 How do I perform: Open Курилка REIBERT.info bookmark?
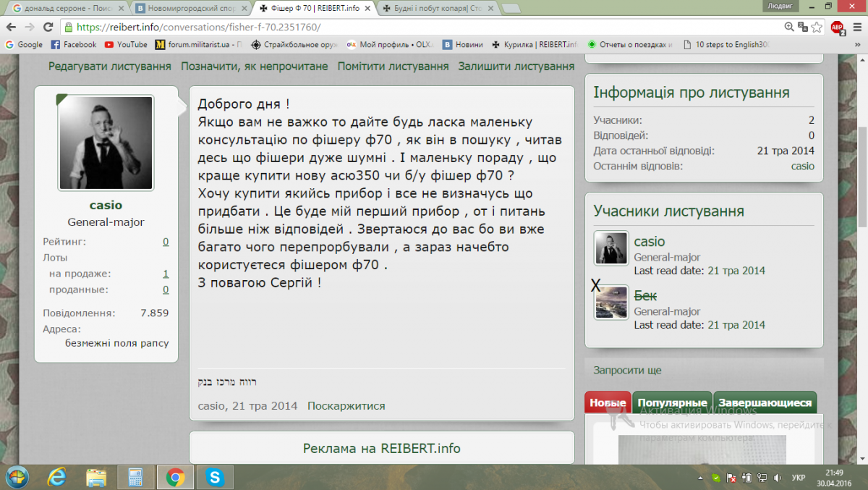tap(534, 44)
